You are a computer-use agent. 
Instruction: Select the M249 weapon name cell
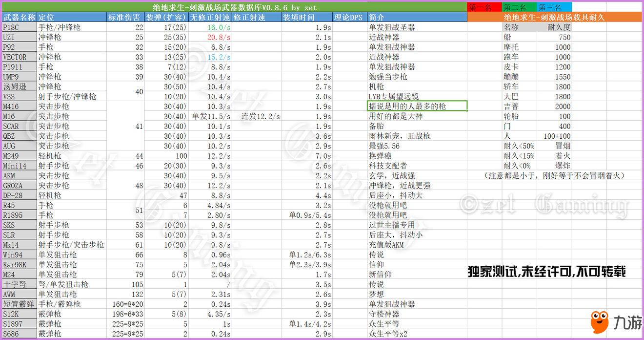[19, 156]
